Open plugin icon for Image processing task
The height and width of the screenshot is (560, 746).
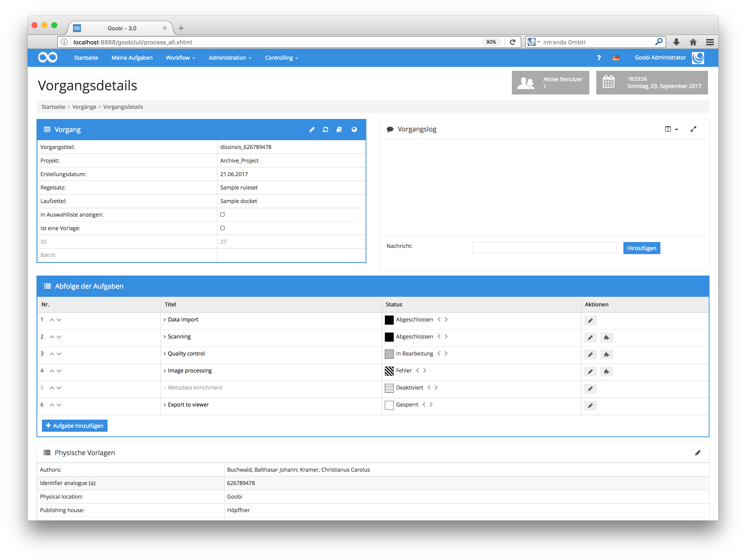pyautogui.click(x=607, y=372)
